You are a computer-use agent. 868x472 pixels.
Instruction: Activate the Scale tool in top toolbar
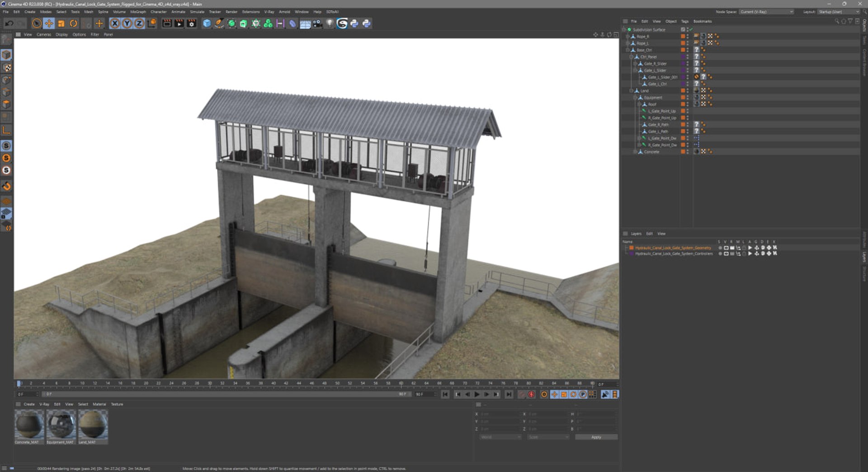[x=61, y=24]
